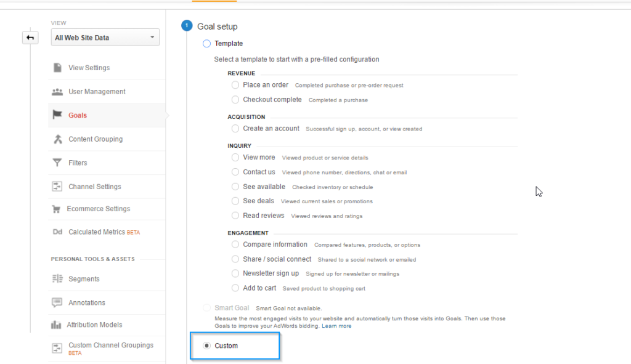Select the Newsletter sign up template

pos(235,273)
